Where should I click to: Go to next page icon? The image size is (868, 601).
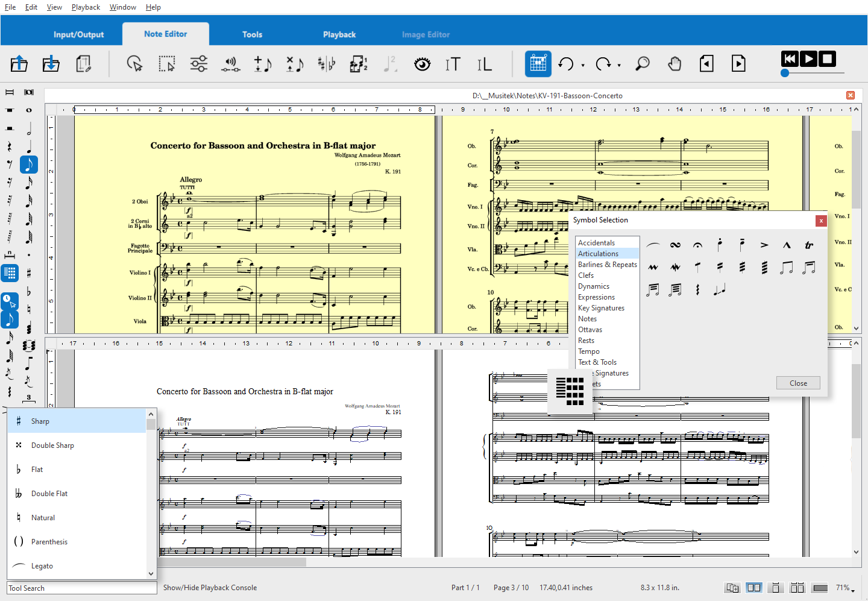click(738, 63)
